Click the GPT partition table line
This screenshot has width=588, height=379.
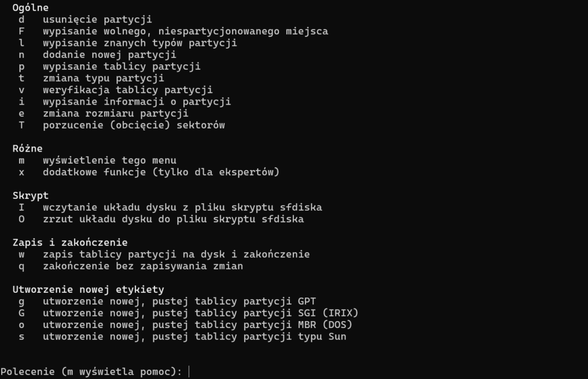click(179, 301)
